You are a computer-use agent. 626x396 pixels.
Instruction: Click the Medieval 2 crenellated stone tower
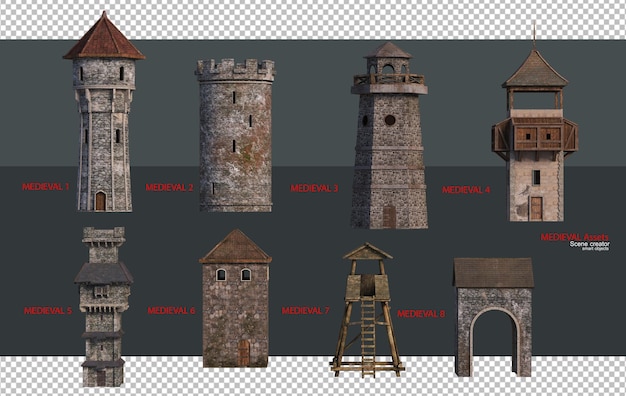[x=235, y=135]
